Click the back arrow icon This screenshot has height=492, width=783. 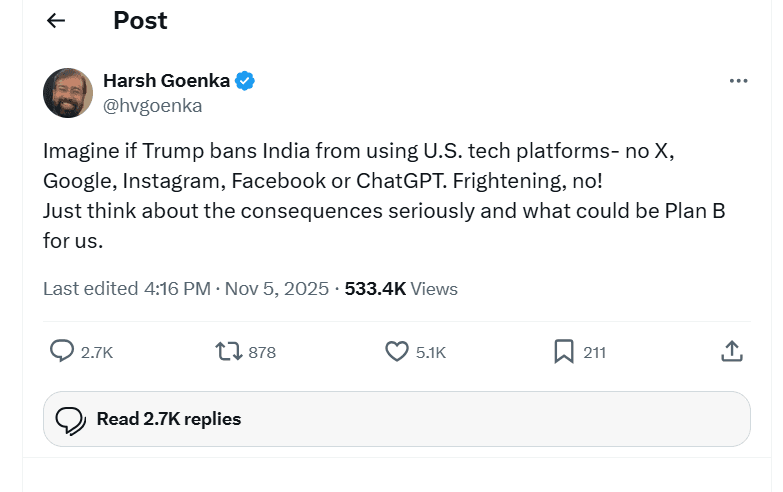tap(56, 21)
